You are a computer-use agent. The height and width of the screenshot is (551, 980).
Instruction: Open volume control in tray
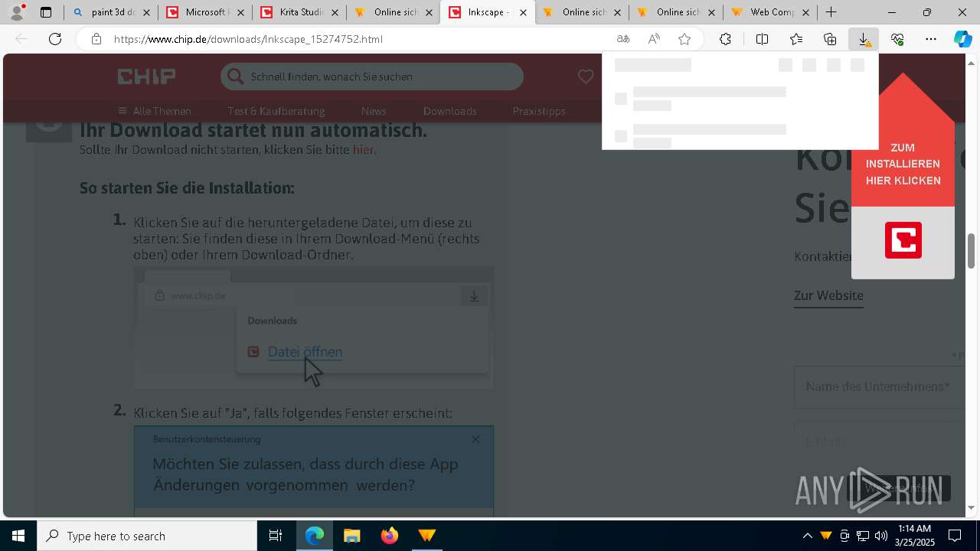(x=880, y=536)
